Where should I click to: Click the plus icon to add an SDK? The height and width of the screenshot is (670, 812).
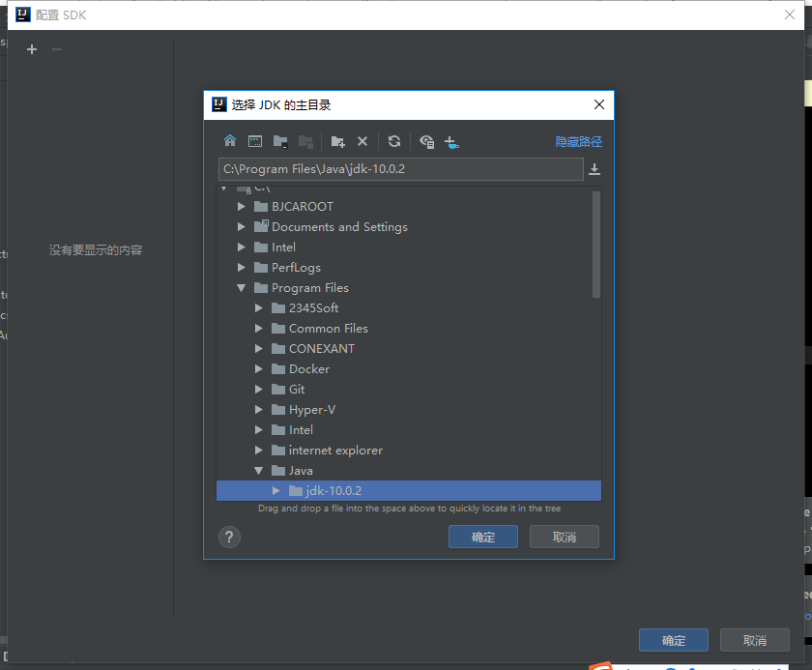point(32,49)
